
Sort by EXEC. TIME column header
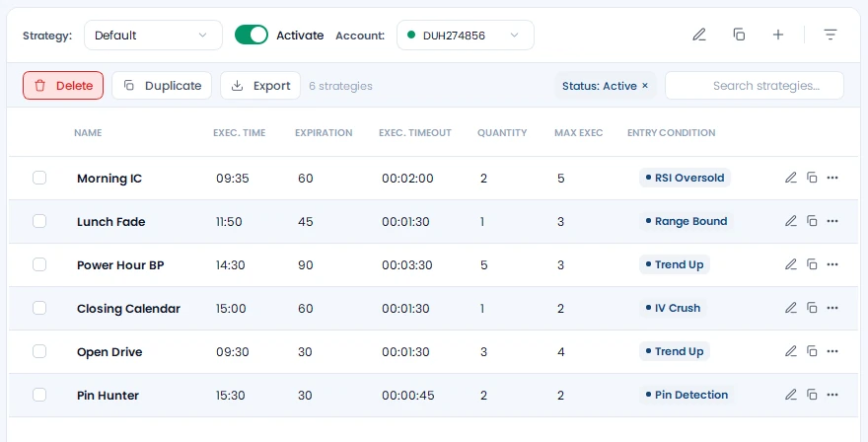click(x=239, y=133)
